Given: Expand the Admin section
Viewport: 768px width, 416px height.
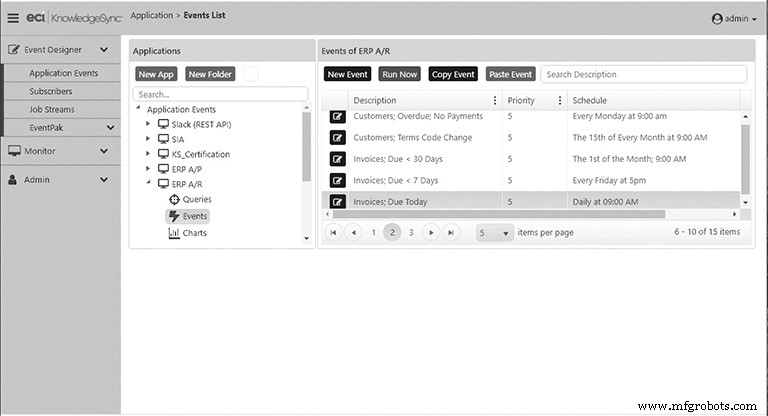Looking at the screenshot, I should pyautogui.click(x=104, y=180).
